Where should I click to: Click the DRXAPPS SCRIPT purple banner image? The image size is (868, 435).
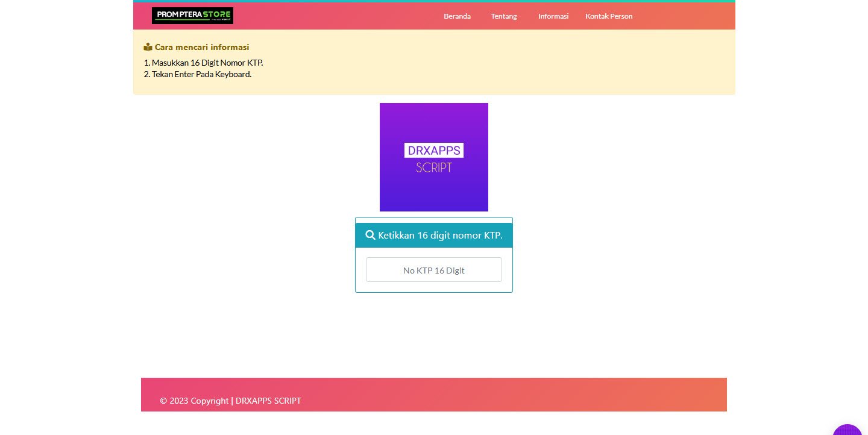coord(434,157)
